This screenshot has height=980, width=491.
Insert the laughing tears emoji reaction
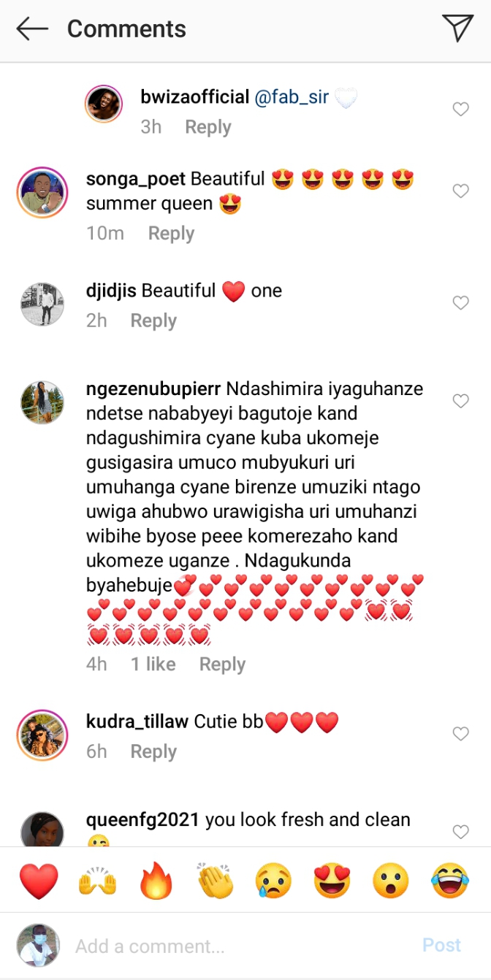[x=450, y=881]
